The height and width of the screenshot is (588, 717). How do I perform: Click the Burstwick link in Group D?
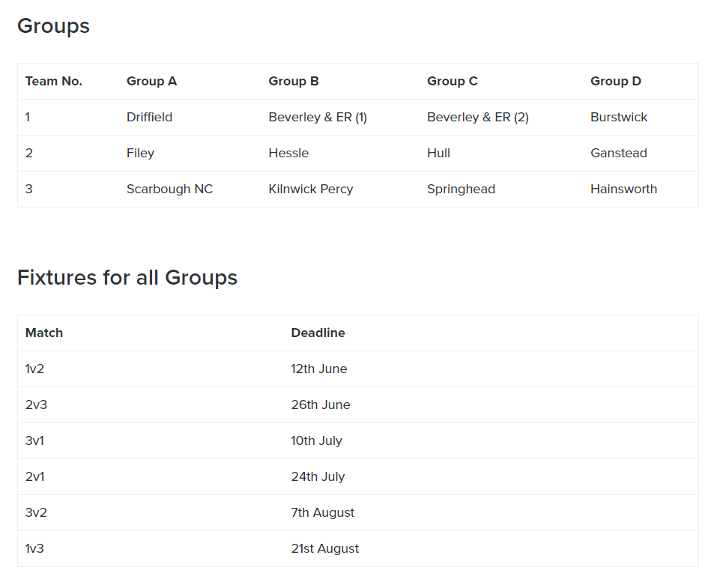click(x=618, y=117)
